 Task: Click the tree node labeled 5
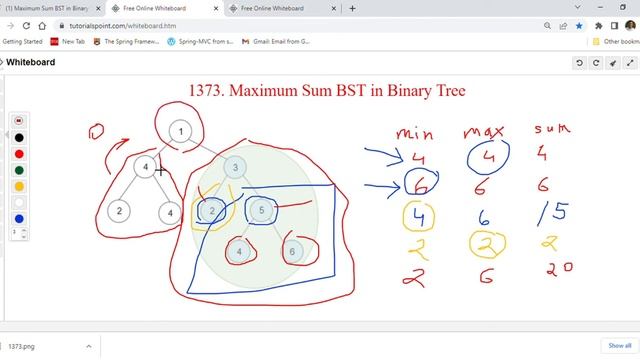pyautogui.click(x=261, y=210)
